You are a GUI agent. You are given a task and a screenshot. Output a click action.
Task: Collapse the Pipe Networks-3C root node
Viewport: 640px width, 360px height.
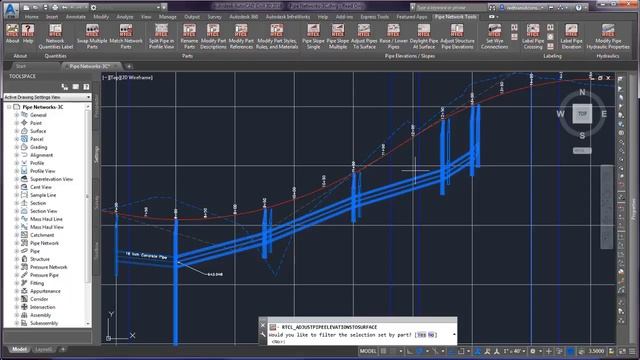tap(9, 107)
